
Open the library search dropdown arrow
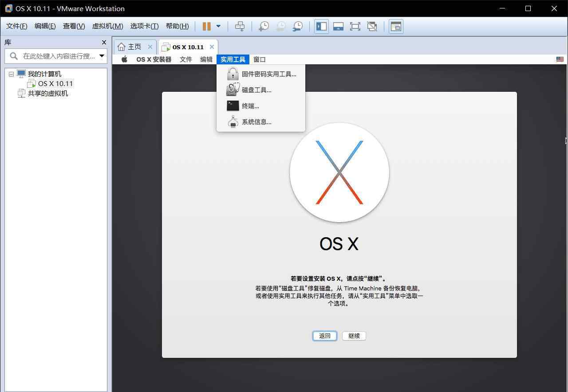coord(102,56)
